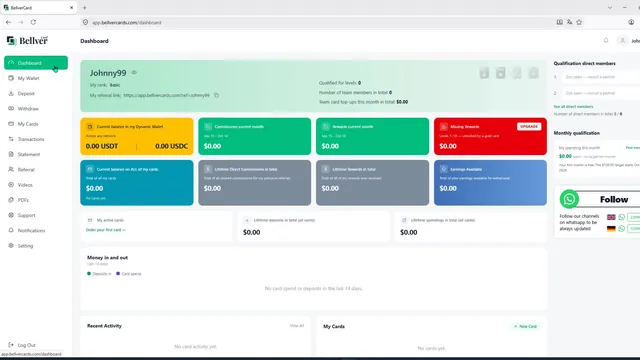
Task: Click the first rank badge icon in banner
Action: pyautogui.click(x=484, y=73)
